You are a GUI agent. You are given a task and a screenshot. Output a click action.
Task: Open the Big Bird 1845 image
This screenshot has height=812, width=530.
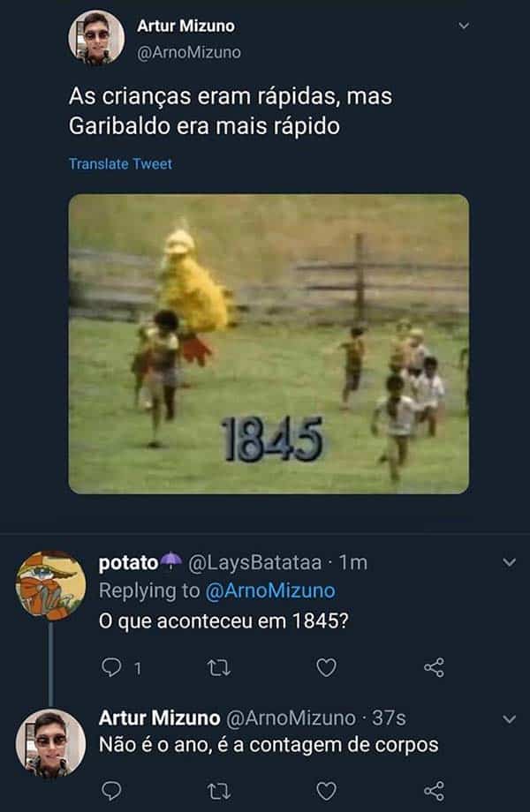269,343
